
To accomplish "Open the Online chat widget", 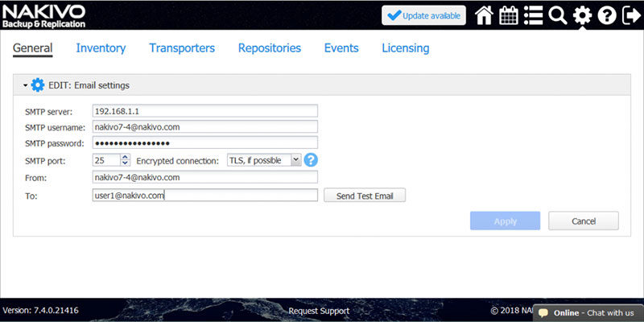I will pyautogui.click(x=588, y=313).
